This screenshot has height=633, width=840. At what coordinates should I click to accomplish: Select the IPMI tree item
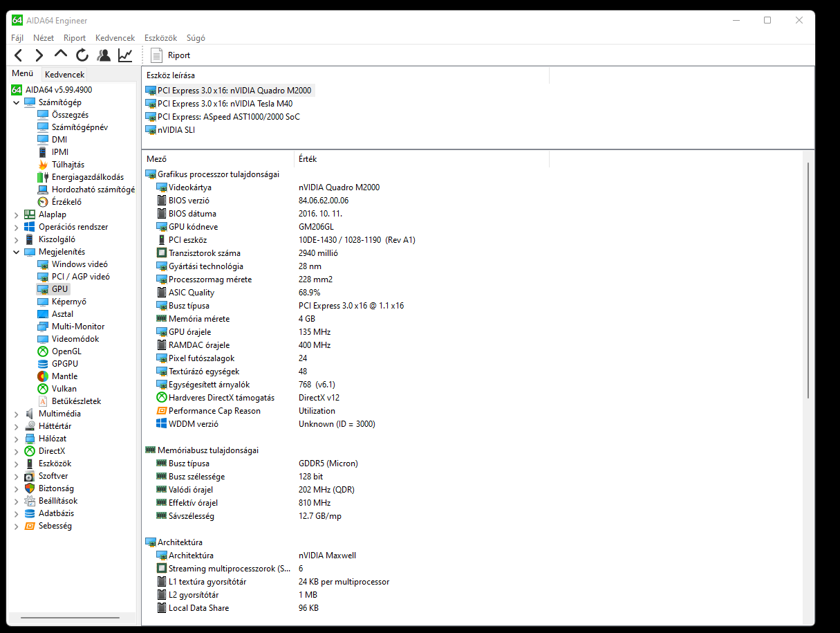[x=53, y=152]
